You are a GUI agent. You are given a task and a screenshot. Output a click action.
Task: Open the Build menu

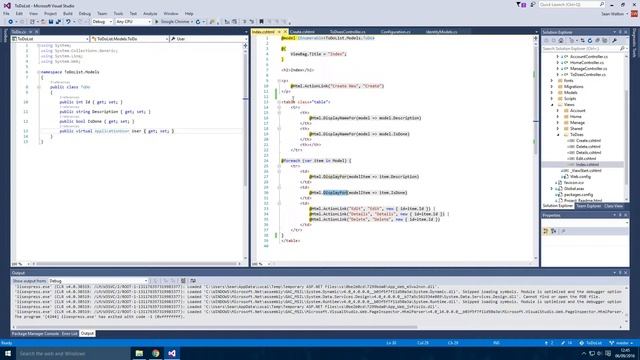point(68,13)
